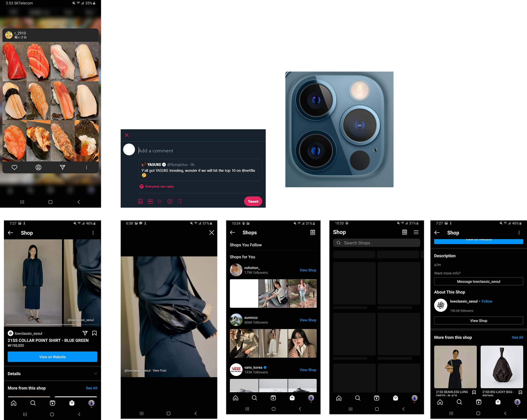This screenshot has height=420, width=527.
Task: Open the wishlist icon in Shops header
Action: 313,232
